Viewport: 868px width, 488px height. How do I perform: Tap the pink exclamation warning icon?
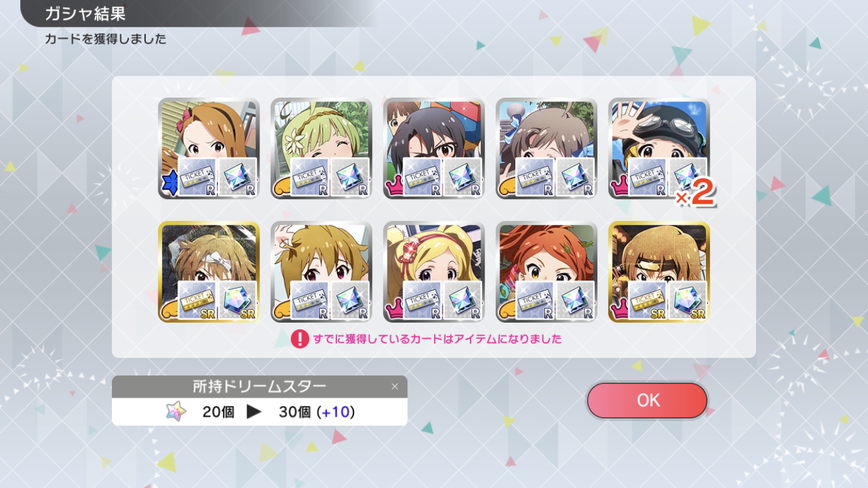(x=299, y=339)
